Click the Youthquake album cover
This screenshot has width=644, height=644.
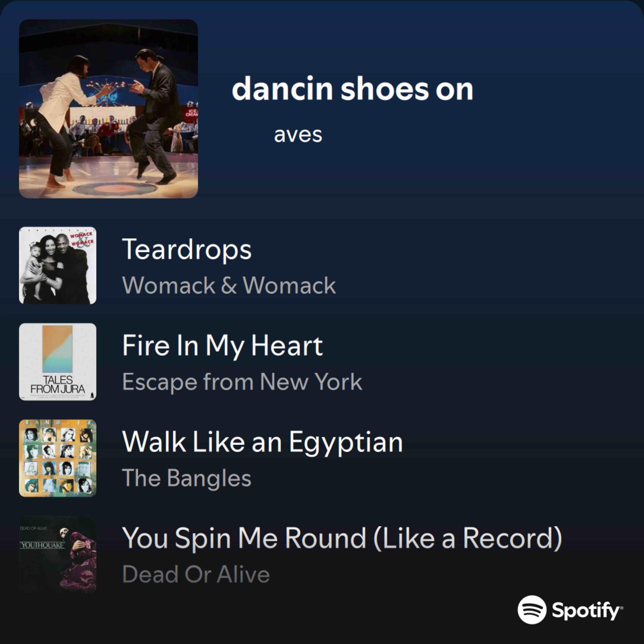coord(58,554)
